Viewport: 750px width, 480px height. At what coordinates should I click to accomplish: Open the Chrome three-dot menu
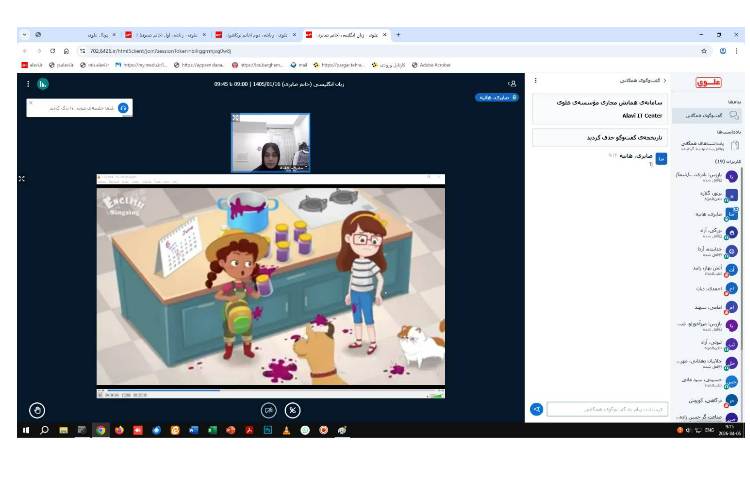tap(736, 51)
